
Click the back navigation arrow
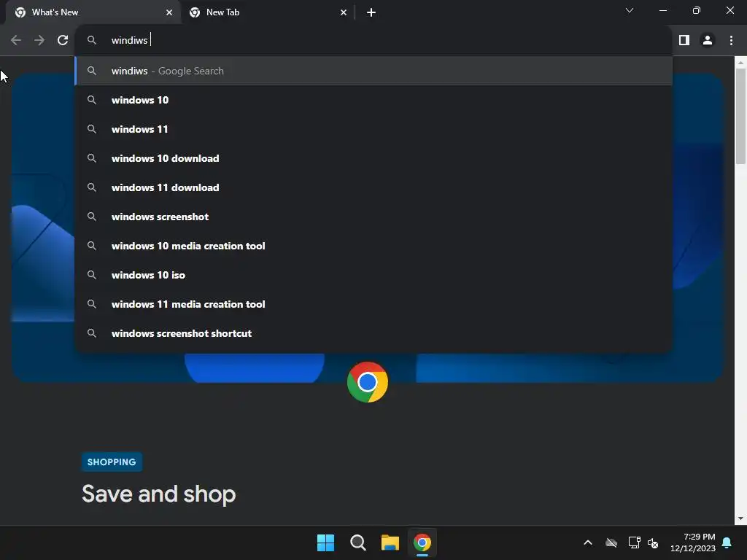tap(16, 40)
